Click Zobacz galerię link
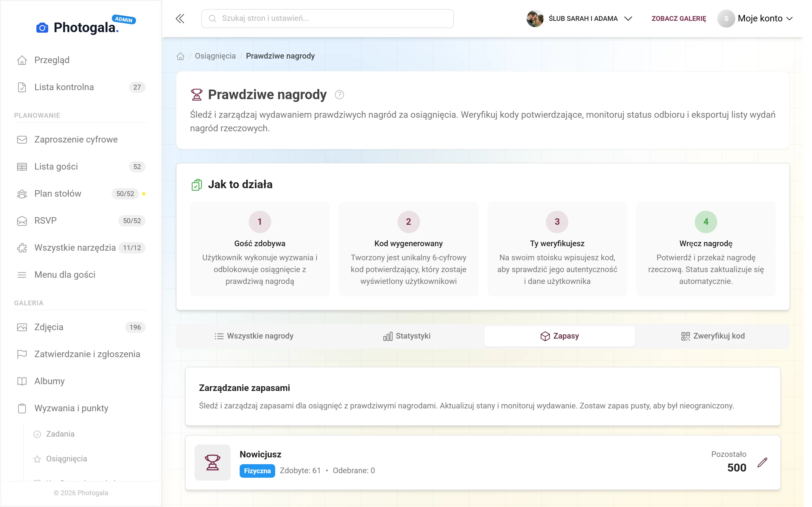 (678, 18)
